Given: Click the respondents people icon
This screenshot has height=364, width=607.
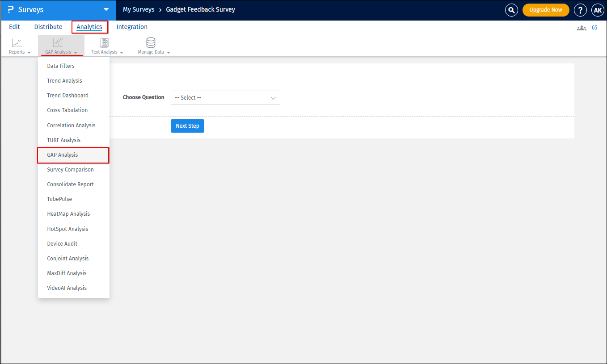Looking at the screenshot, I should tap(582, 28).
